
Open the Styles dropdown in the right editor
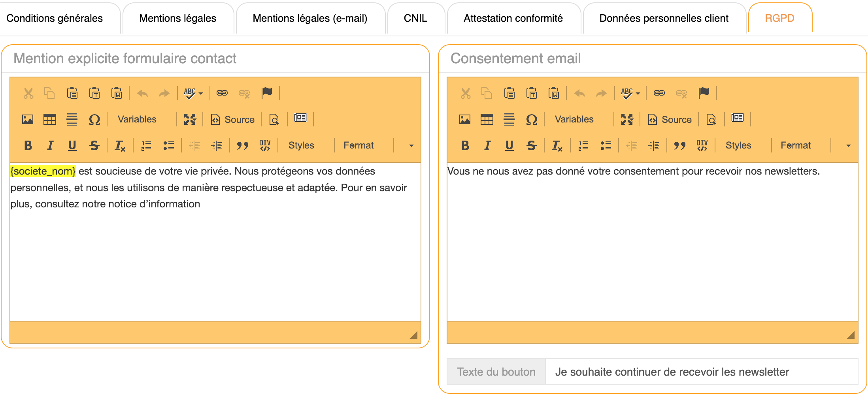(x=738, y=145)
